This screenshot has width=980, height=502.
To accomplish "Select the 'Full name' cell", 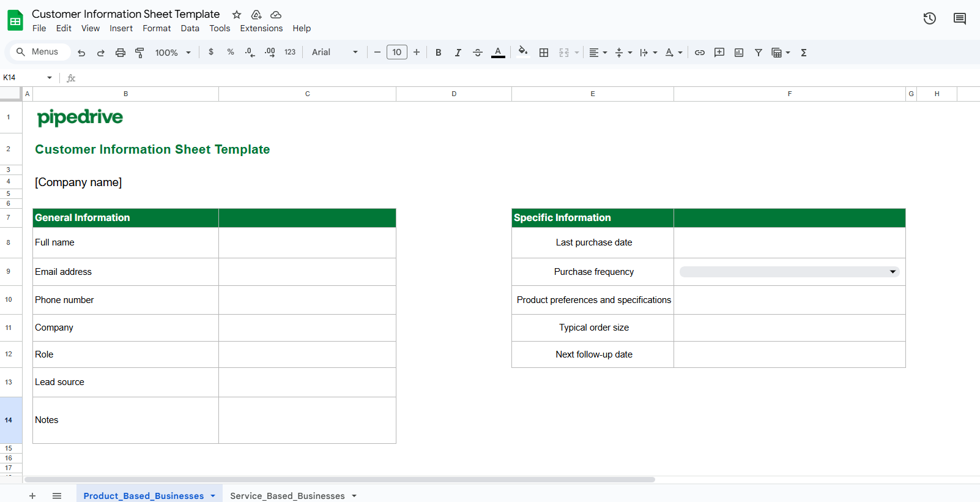I will pos(125,242).
